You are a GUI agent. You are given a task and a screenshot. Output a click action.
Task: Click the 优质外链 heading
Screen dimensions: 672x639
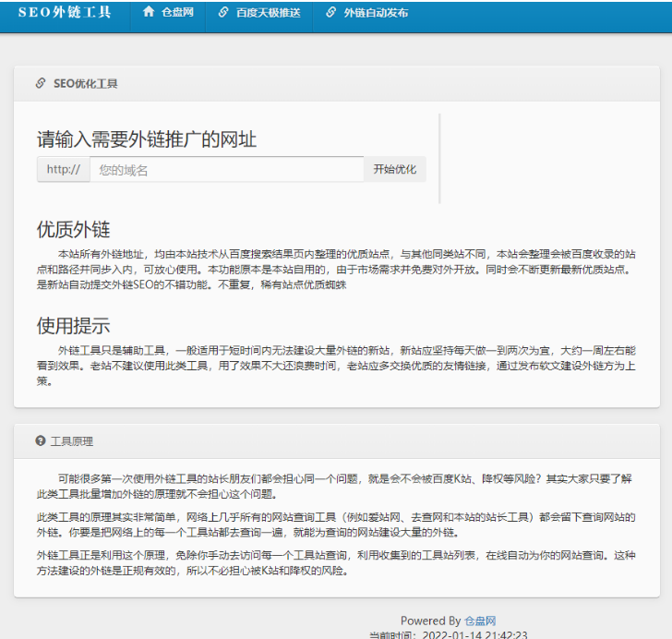pyautogui.click(x=73, y=229)
